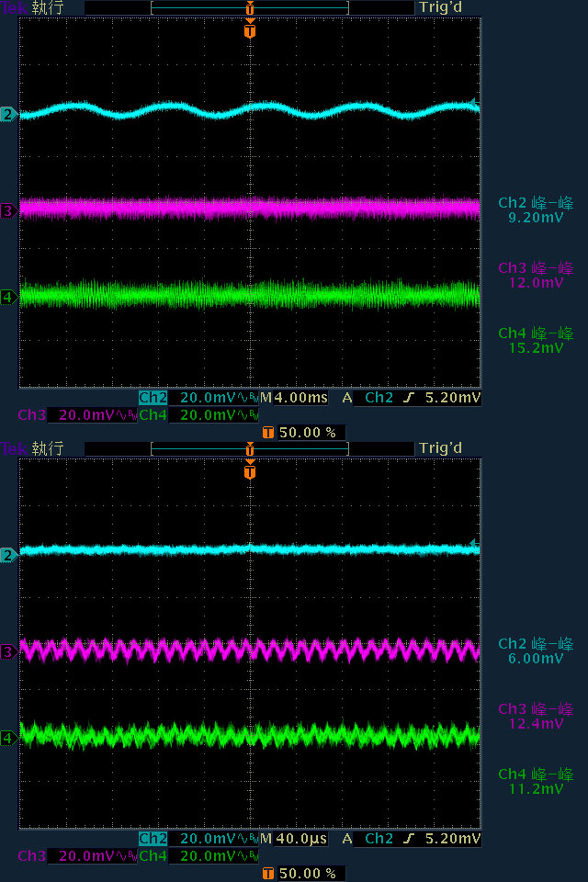588x882 pixels.
Task: Click the Trig'd status in bottom capture
Action: (441, 448)
